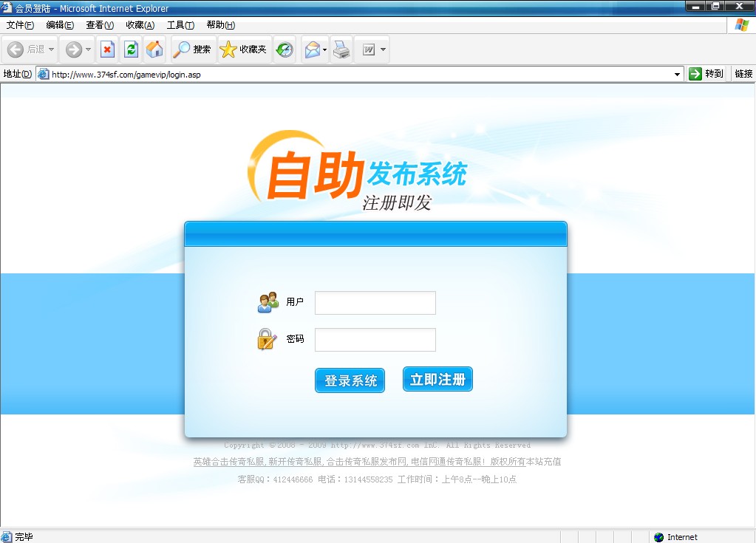This screenshot has height=543, width=756.
Task: Click the 用户 username input box
Action: pos(375,302)
